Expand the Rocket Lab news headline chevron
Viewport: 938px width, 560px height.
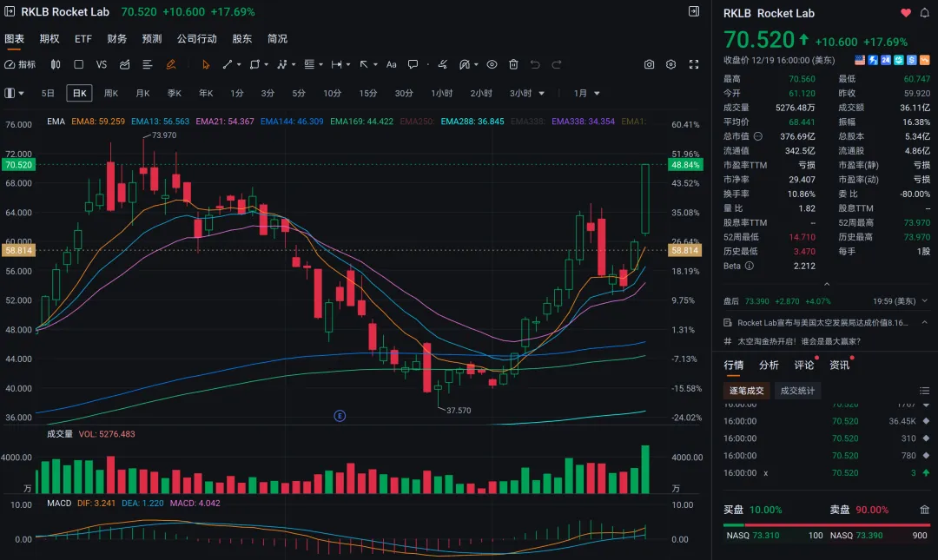(924, 322)
